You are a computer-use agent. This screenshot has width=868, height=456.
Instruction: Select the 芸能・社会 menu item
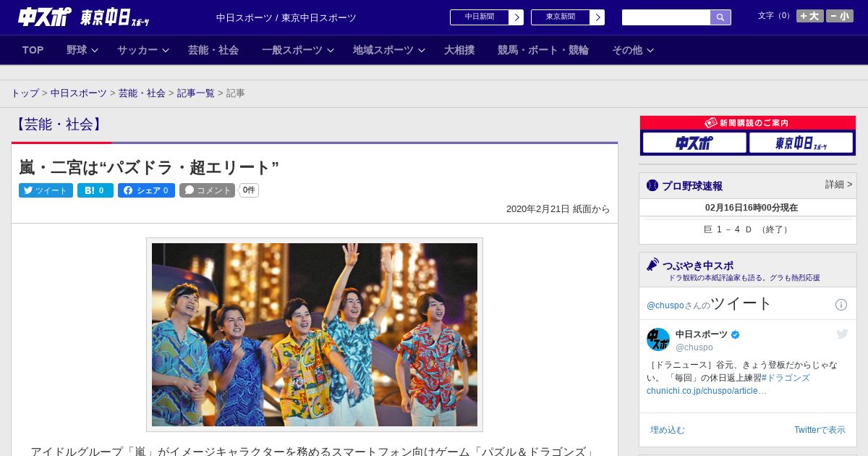click(213, 50)
